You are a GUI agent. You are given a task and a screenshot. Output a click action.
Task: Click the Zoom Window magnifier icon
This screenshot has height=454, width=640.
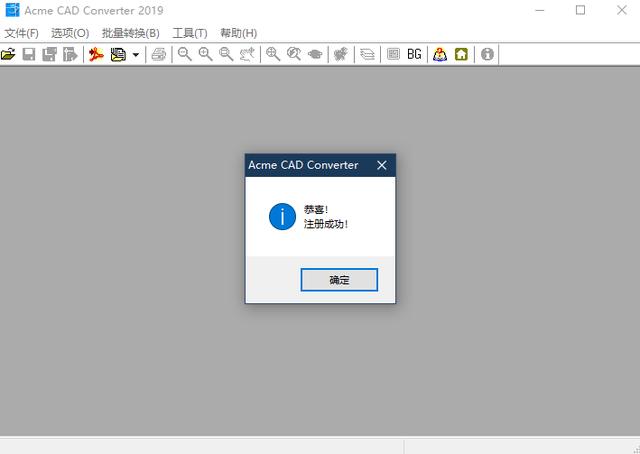click(226, 54)
